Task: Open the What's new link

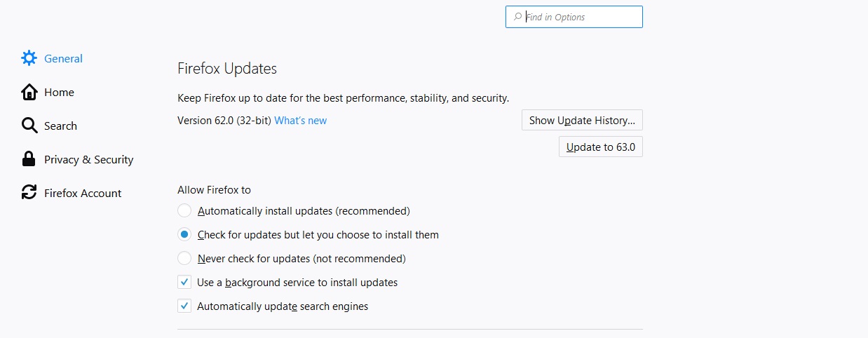Action: [x=300, y=121]
